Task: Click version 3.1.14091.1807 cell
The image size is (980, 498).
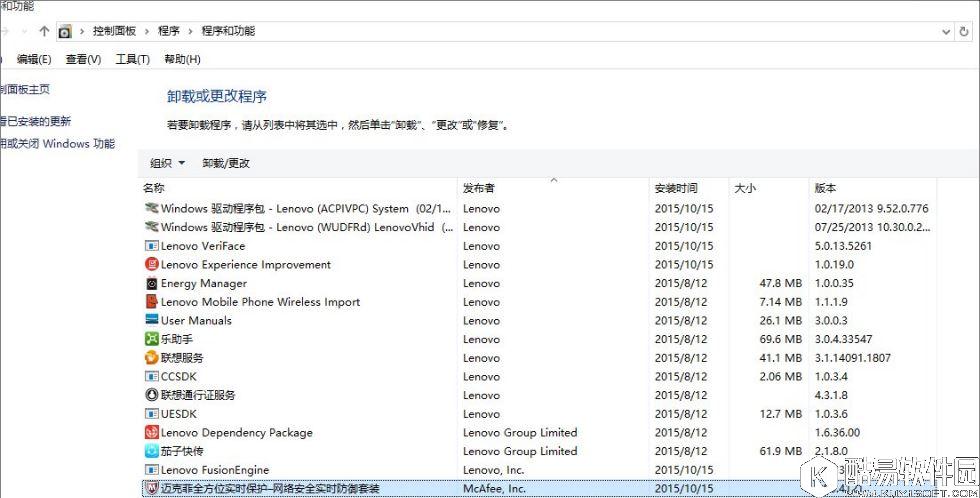Action: (852, 358)
